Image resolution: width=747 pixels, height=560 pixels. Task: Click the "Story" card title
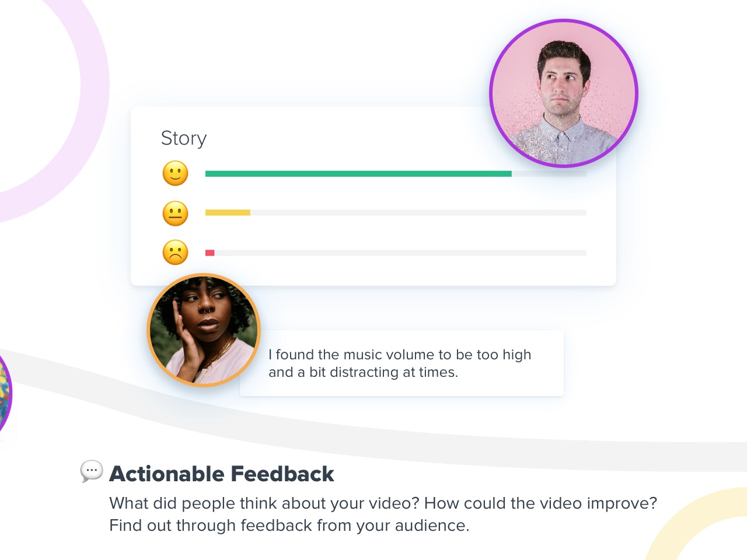tap(184, 139)
